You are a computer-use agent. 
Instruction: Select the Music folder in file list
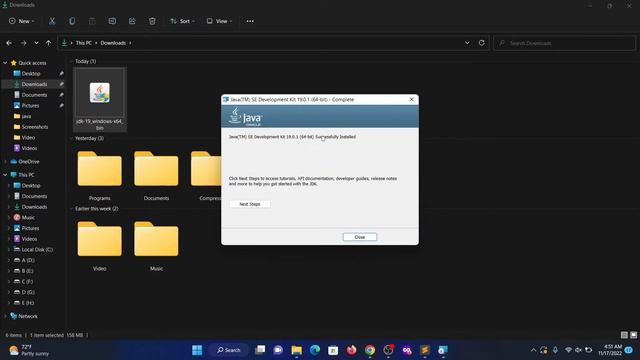(156, 246)
